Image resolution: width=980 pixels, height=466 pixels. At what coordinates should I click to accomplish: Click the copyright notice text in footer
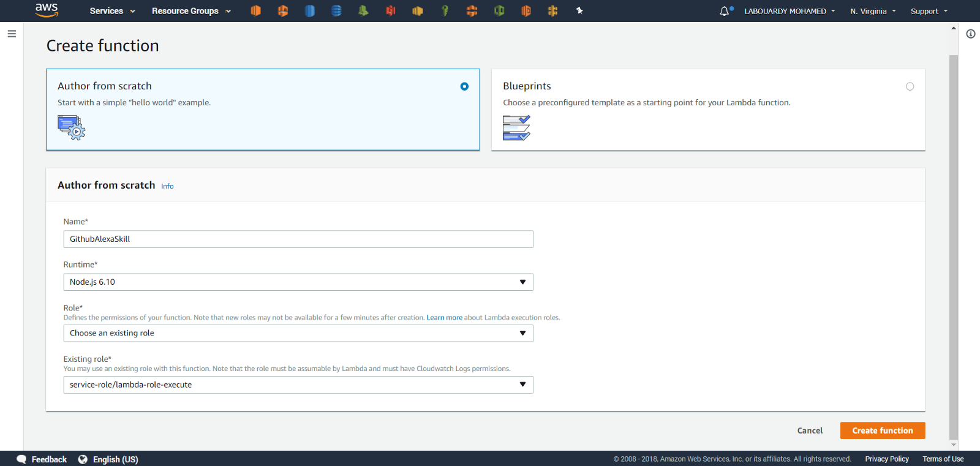(x=733, y=459)
